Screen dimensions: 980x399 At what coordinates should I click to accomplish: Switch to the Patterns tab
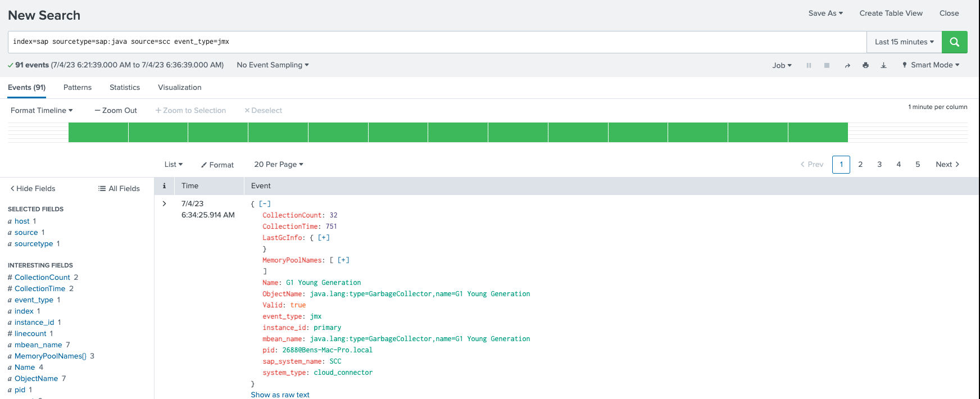[x=78, y=87]
